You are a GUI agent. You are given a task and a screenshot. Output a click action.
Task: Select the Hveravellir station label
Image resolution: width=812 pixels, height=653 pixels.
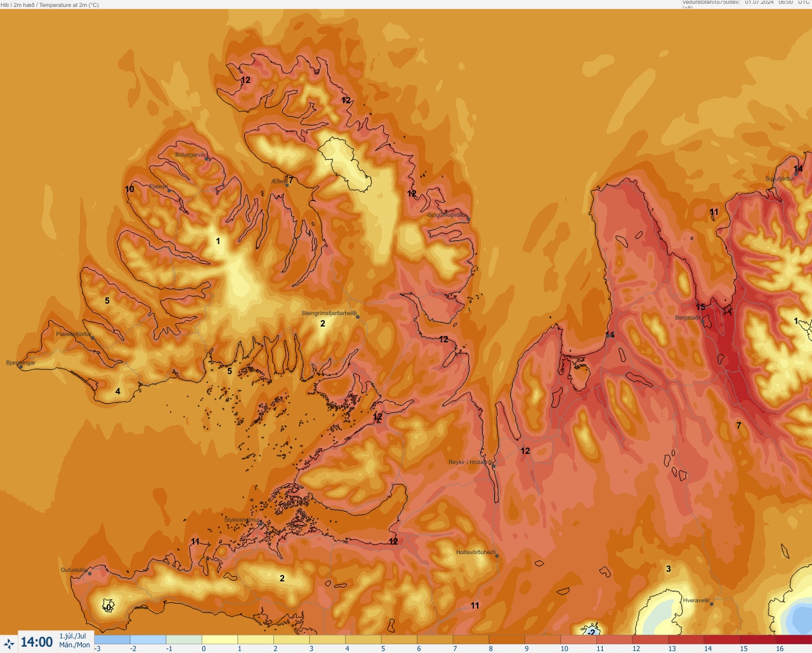click(696, 600)
